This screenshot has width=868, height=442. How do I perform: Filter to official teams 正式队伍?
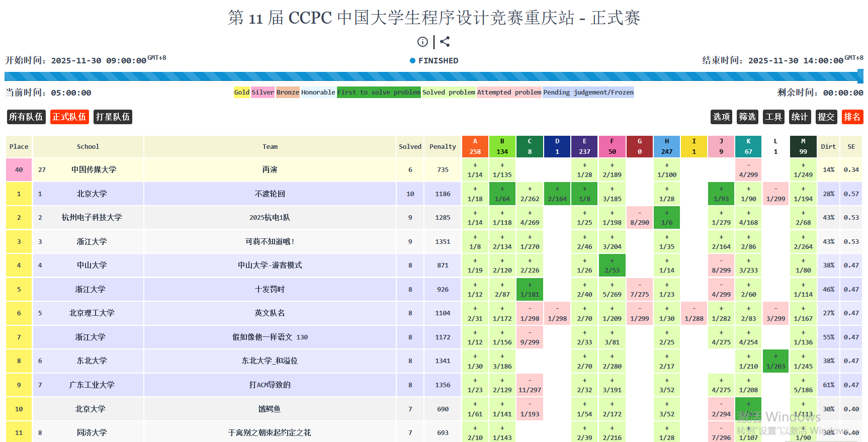tap(69, 117)
